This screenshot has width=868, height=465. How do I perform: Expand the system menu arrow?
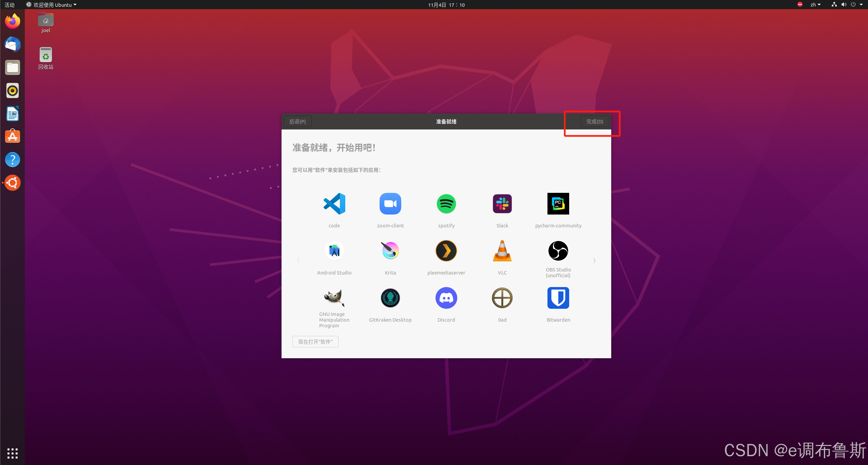tap(861, 5)
